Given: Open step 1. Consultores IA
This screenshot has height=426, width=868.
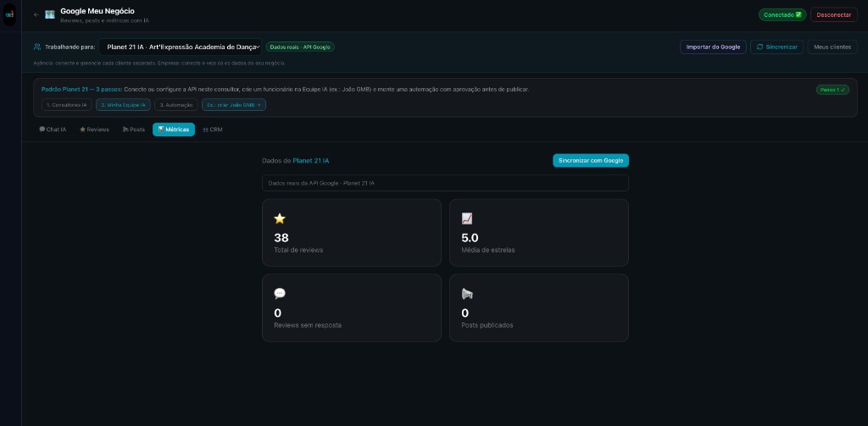Looking at the screenshot, I should pos(66,104).
